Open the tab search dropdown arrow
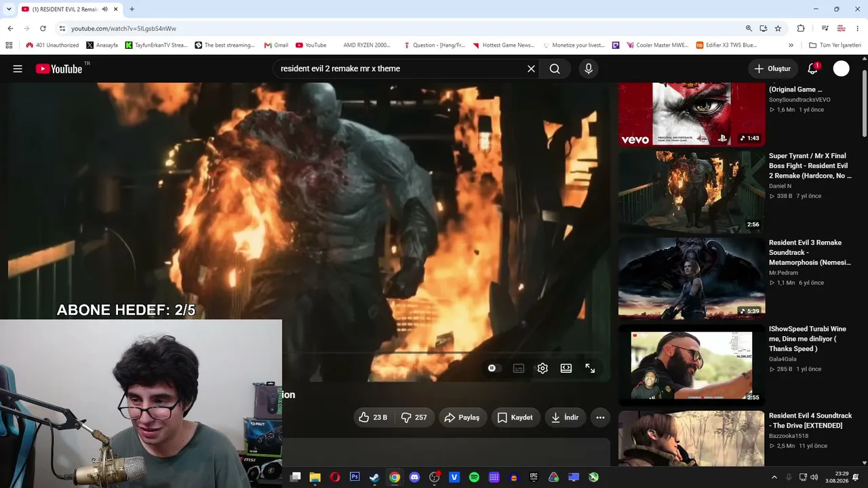The height and width of the screenshot is (488, 868). (x=9, y=9)
